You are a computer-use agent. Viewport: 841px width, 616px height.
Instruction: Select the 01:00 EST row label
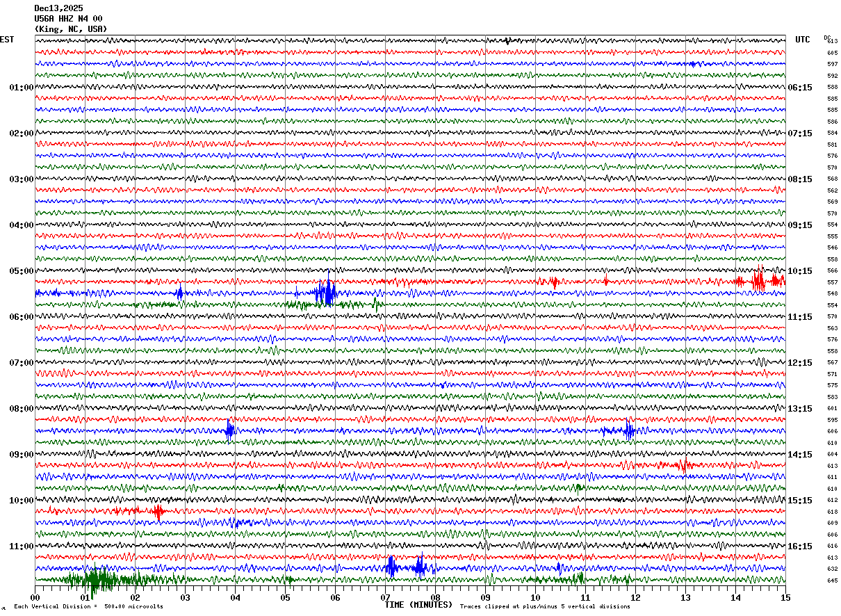(x=22, y=88)
